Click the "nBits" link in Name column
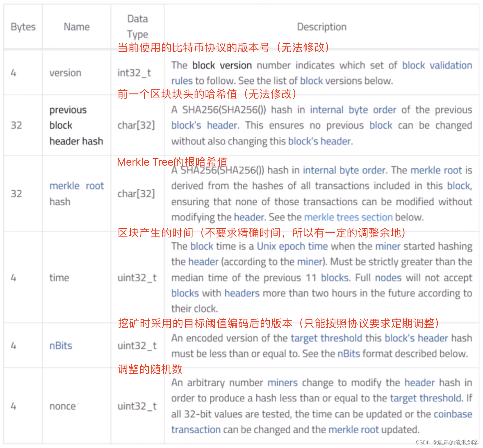This screenshot has width=483, height=448. click(x=61, y=346)
